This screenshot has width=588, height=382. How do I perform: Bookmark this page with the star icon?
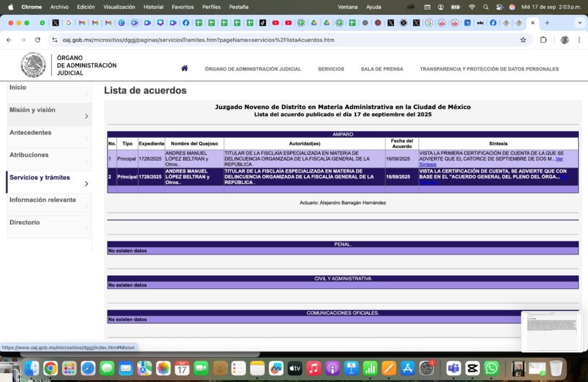523,40
